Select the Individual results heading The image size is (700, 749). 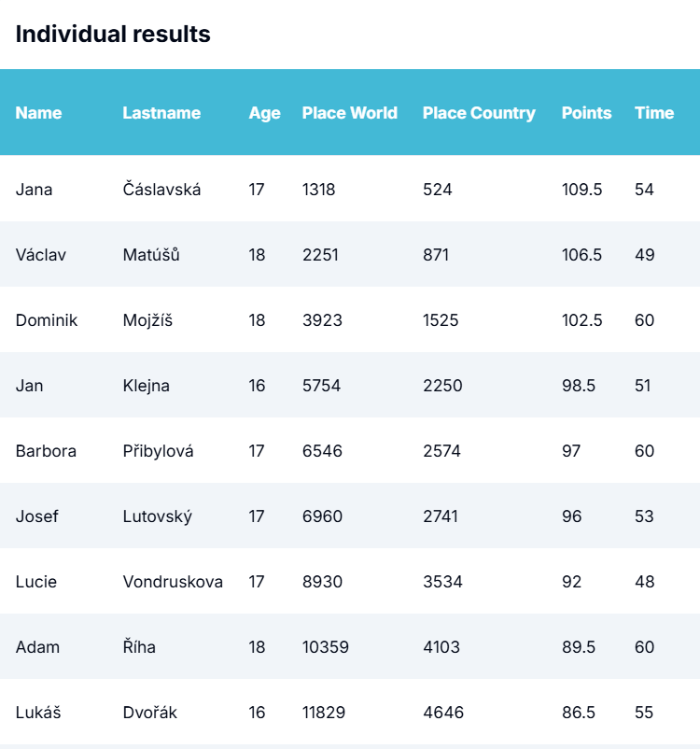click(x=113, y=35)
